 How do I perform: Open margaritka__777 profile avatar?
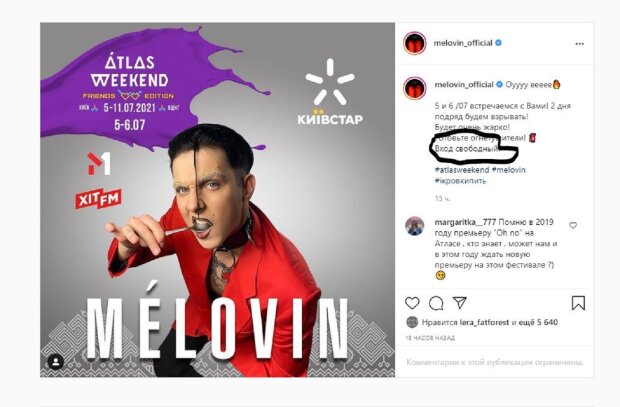[x=414, y=226]
